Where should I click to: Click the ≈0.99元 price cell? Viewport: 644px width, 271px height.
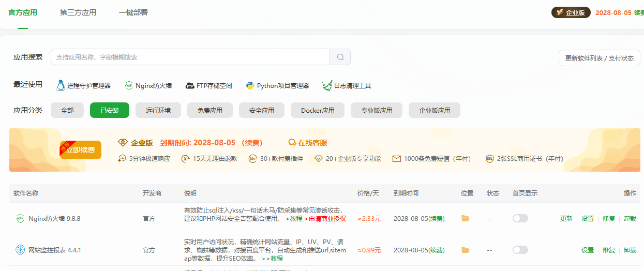tap(369, 250)
